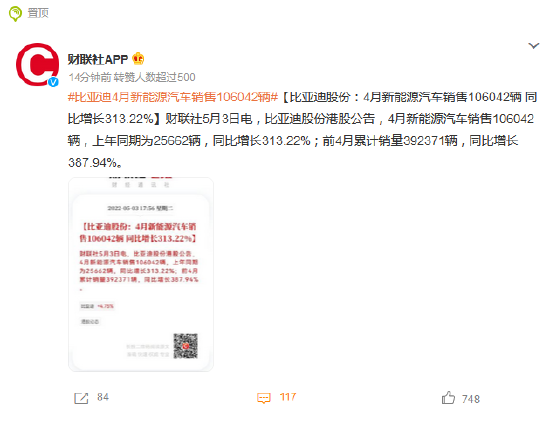
Task: Click the repost count 84
Action: [103, 397]
